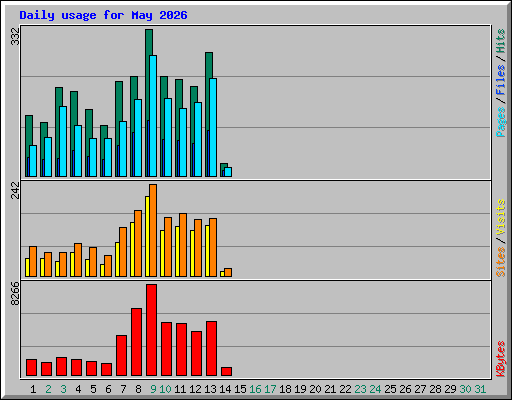Click the Hits legend label
512x400 pixels.
pos(500,42)
